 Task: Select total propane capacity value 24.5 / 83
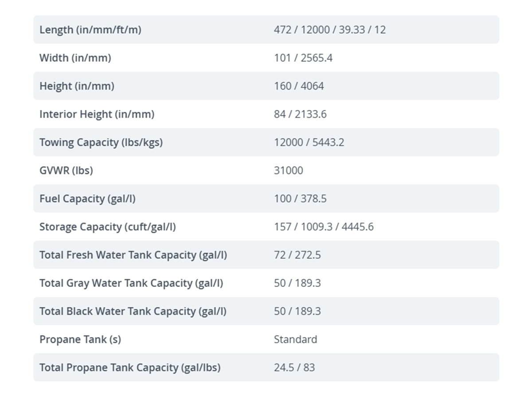(294, 368)
